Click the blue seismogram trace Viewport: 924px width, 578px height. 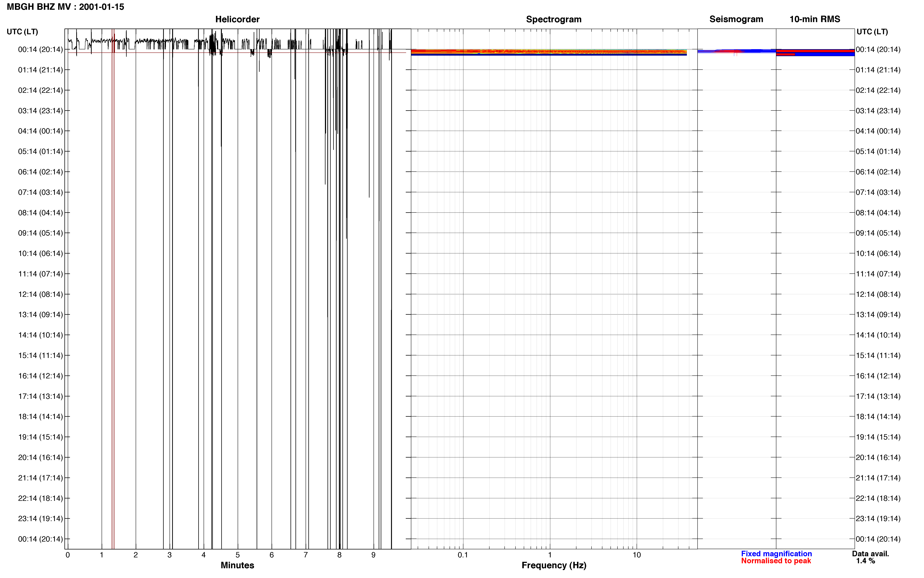(736, 51)
